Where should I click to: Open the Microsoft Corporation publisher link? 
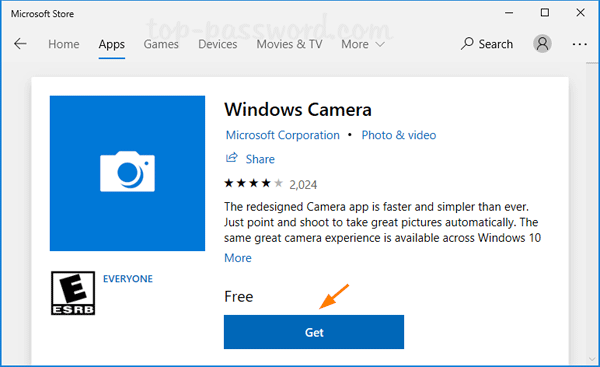coord(282,135)
